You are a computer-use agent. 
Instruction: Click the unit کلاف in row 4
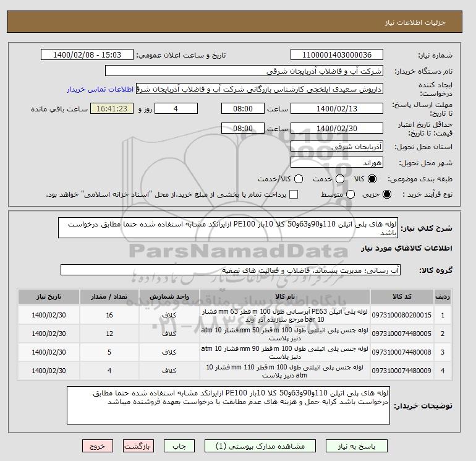[169, 371]
